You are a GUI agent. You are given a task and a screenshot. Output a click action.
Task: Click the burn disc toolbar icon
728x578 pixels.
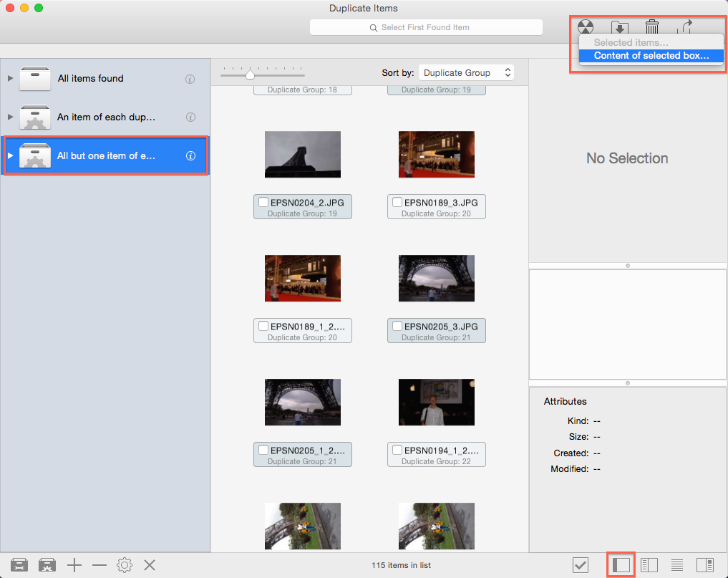coord(586,27)
